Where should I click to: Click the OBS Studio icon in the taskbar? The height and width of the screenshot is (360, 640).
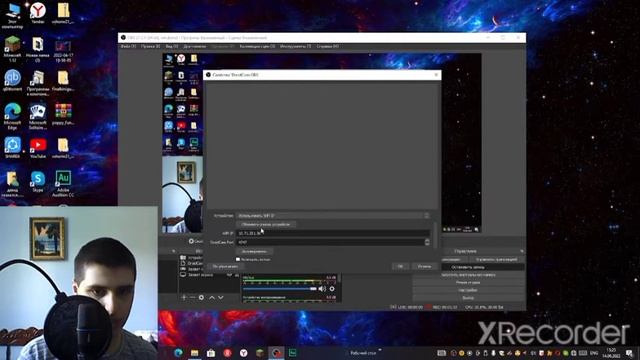[x=276, y=353]
